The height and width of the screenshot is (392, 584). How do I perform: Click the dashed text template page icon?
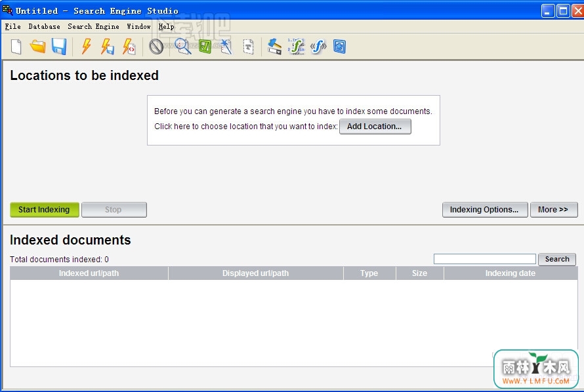(249, 47)
